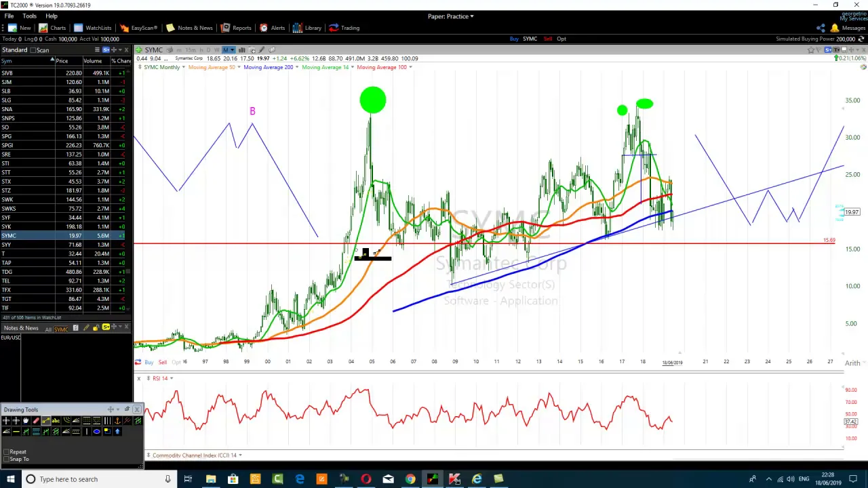Image resolution: width=868 pixels, height=488 pixels.
Task: Open Notes & News from toolbar
Action: (x=189, y=28)
